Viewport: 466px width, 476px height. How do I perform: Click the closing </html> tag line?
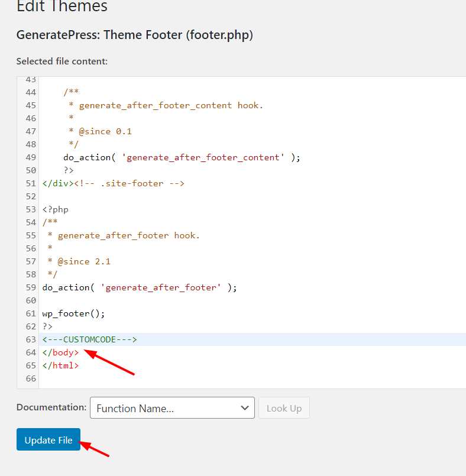pyautogui.click(x=60, y=365)
